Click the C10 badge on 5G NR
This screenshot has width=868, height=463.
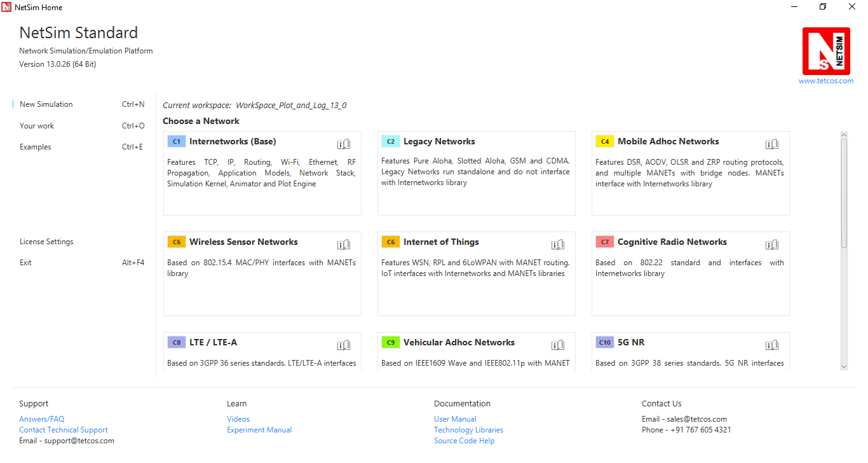point(604,343)
